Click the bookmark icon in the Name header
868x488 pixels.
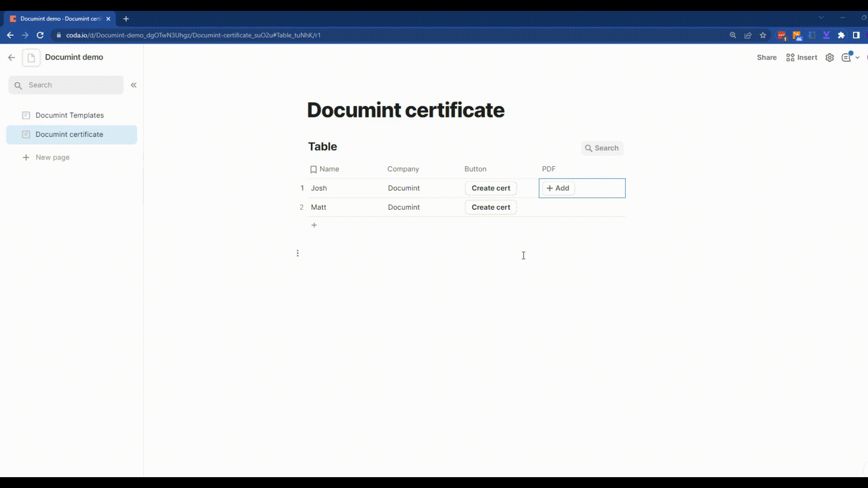[x=313, y=169]
